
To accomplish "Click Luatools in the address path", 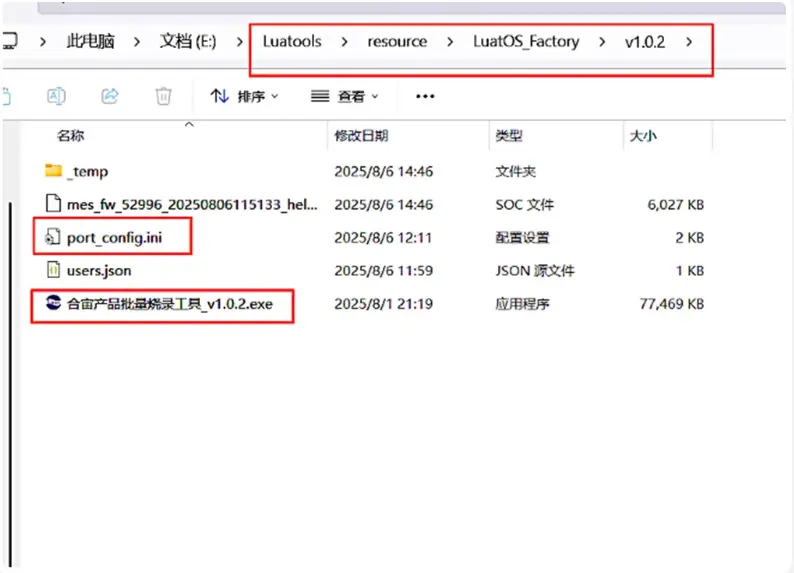I will tap(292, 41).
